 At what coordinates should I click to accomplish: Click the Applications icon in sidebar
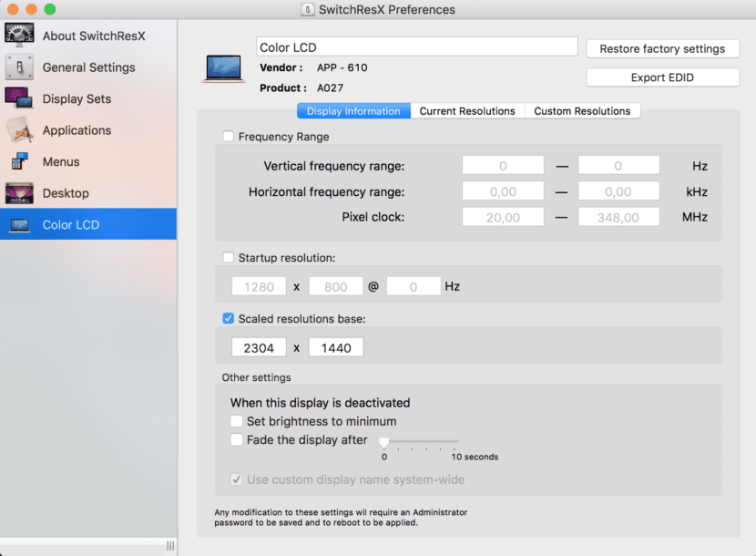pos(19,129)
